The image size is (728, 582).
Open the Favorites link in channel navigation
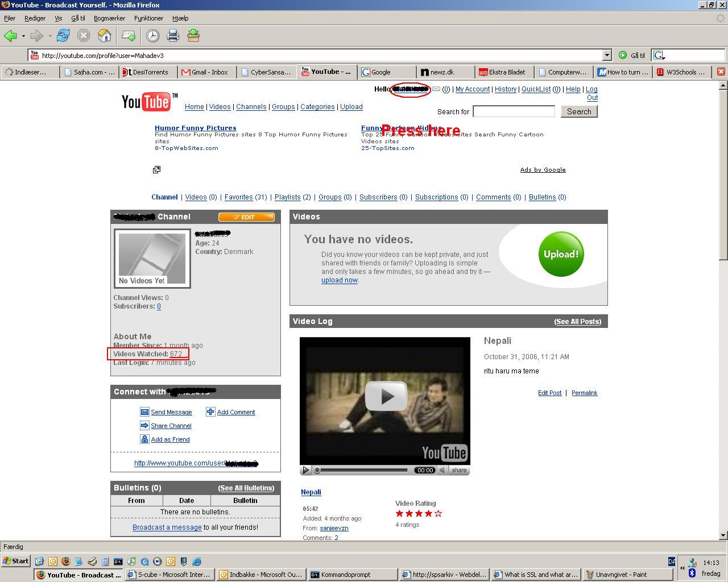pos(238,197)
